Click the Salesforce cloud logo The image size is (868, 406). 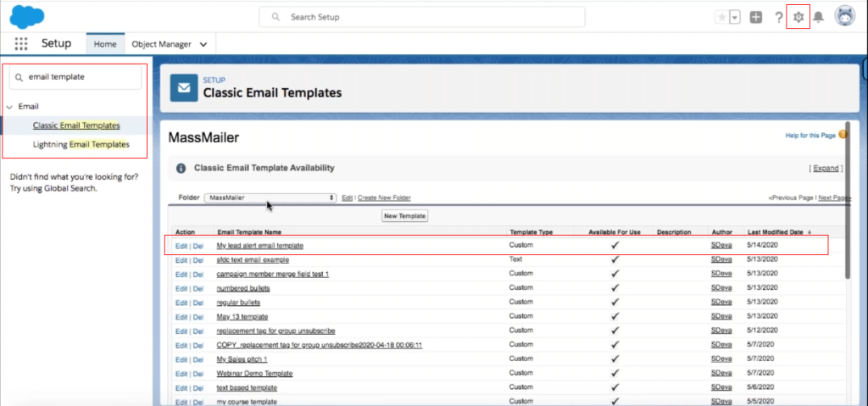(27, 17)
